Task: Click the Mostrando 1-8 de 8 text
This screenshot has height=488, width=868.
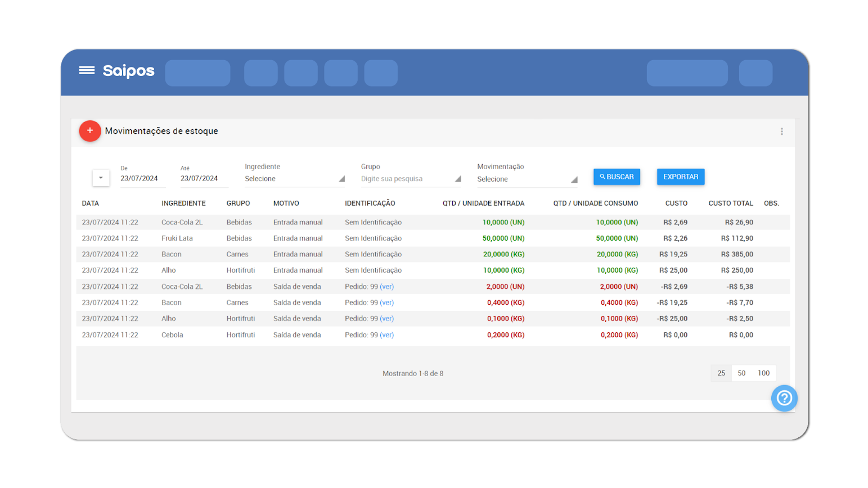Action: (x=413, y=373)
